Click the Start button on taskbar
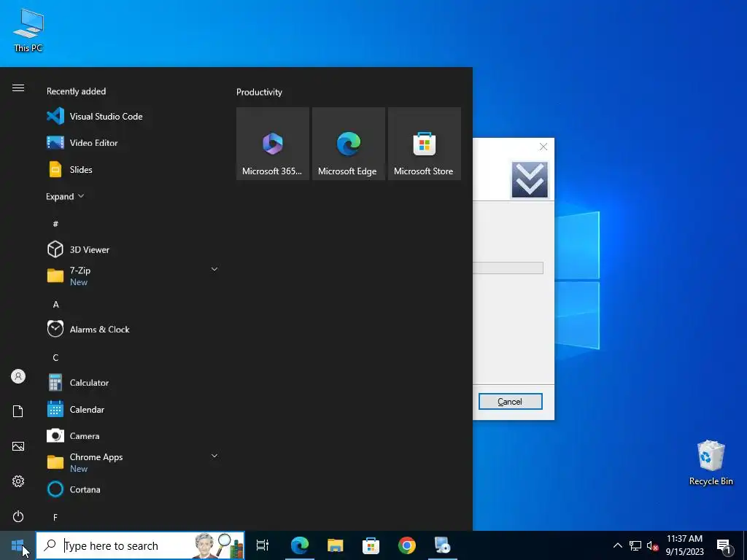747x560 pixels. pos(18,545)
